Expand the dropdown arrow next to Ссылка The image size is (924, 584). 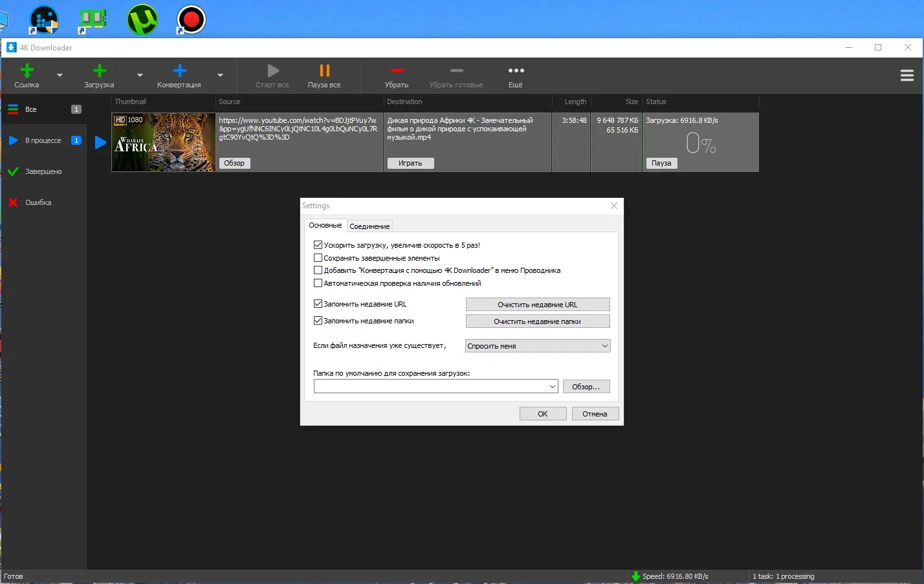point(60,76)
